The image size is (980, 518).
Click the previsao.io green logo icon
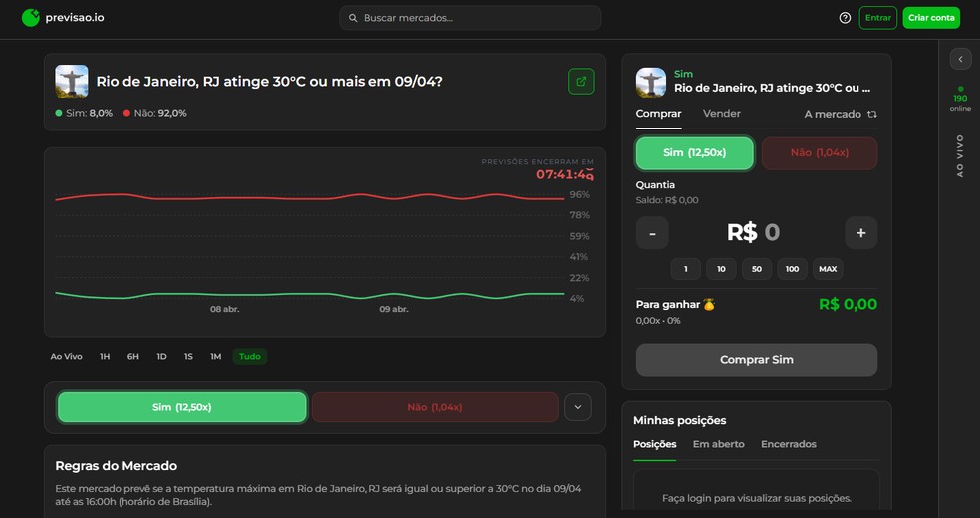[31, 17]
